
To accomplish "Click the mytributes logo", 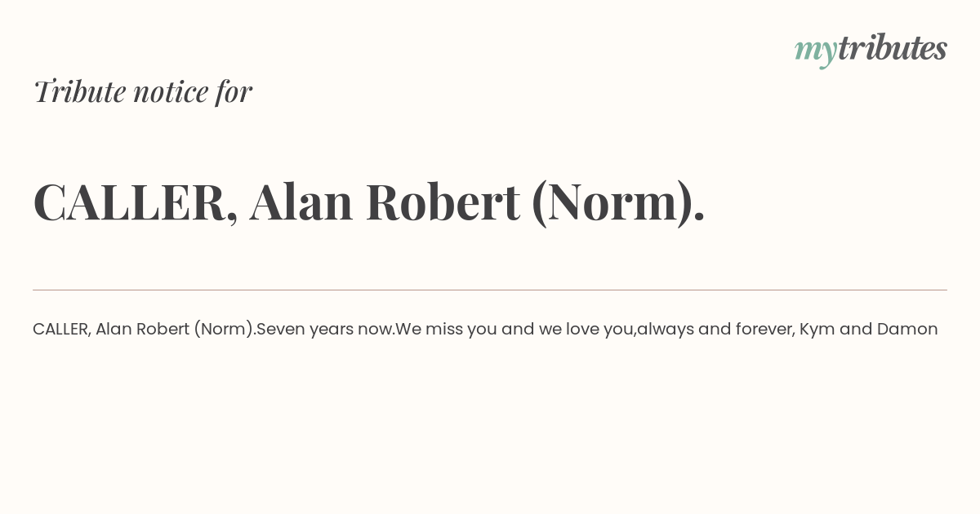I will [871, 50].
